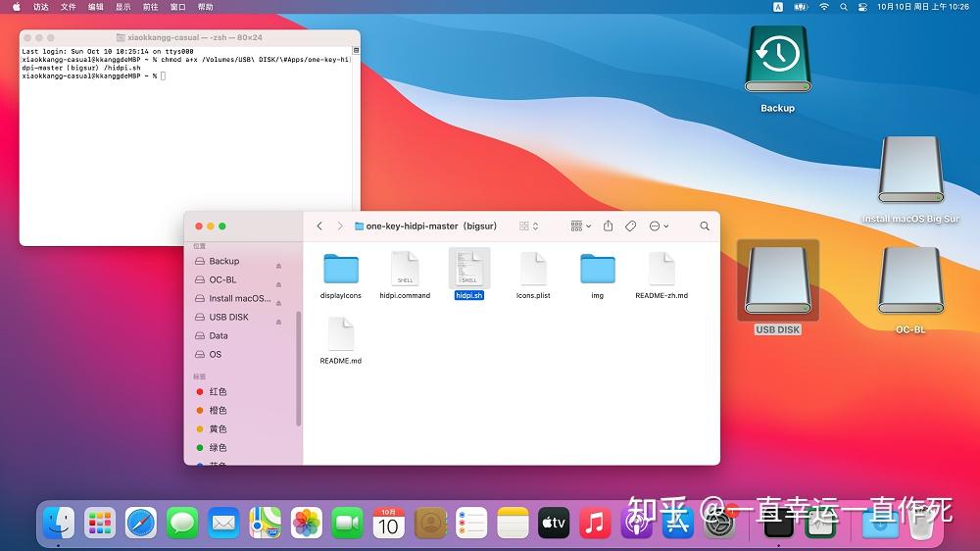Select Install macOS Big Sur desktop drive
Viewport: 980px width, 551px height.
(x=910, y=171)
